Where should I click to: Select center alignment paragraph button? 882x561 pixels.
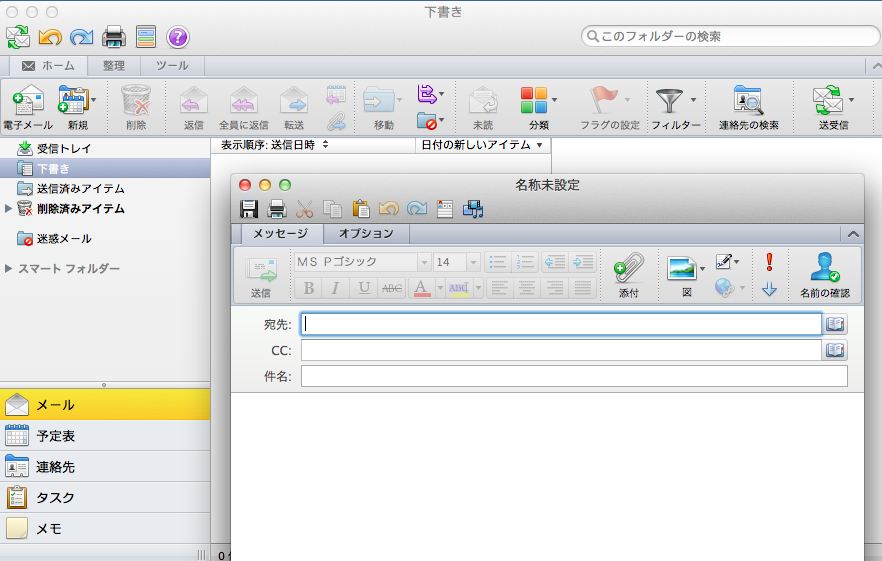[x=526, y=288]
